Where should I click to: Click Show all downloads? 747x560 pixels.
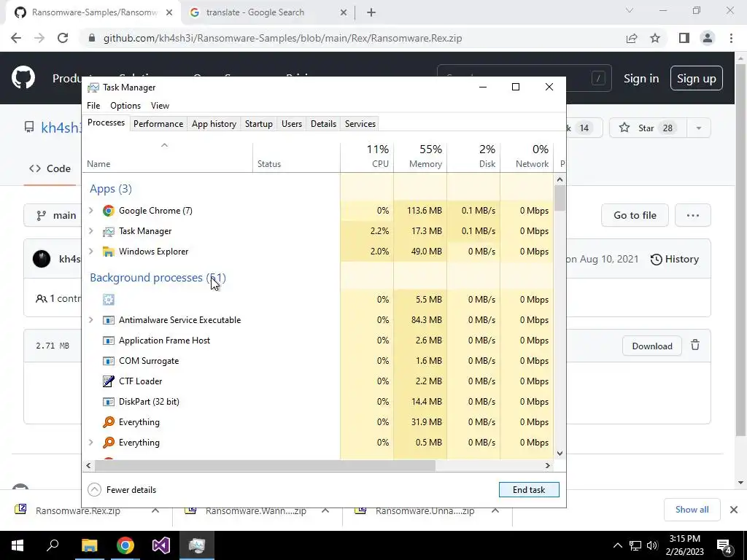point(692,510)
